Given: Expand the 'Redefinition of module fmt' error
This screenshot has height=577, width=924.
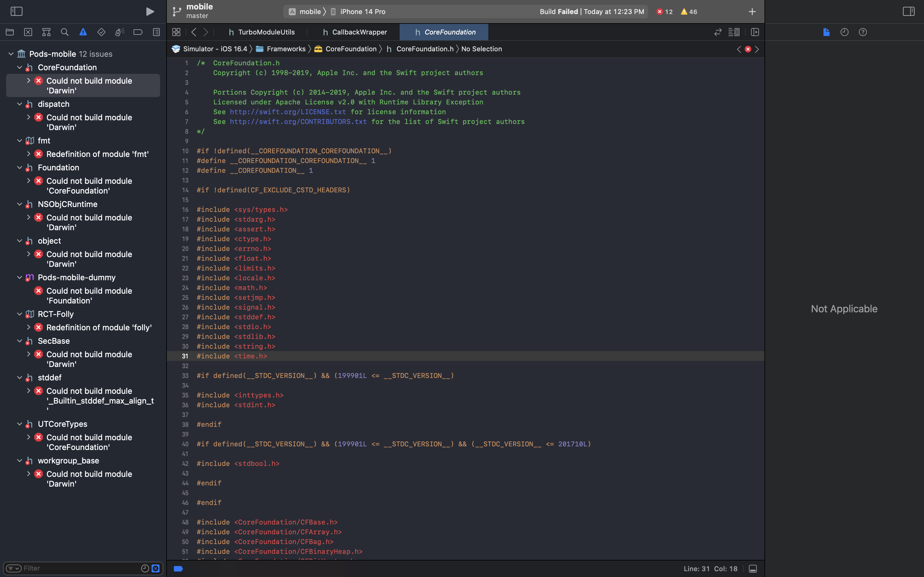Looking at the screenshot, I should 29,154.
